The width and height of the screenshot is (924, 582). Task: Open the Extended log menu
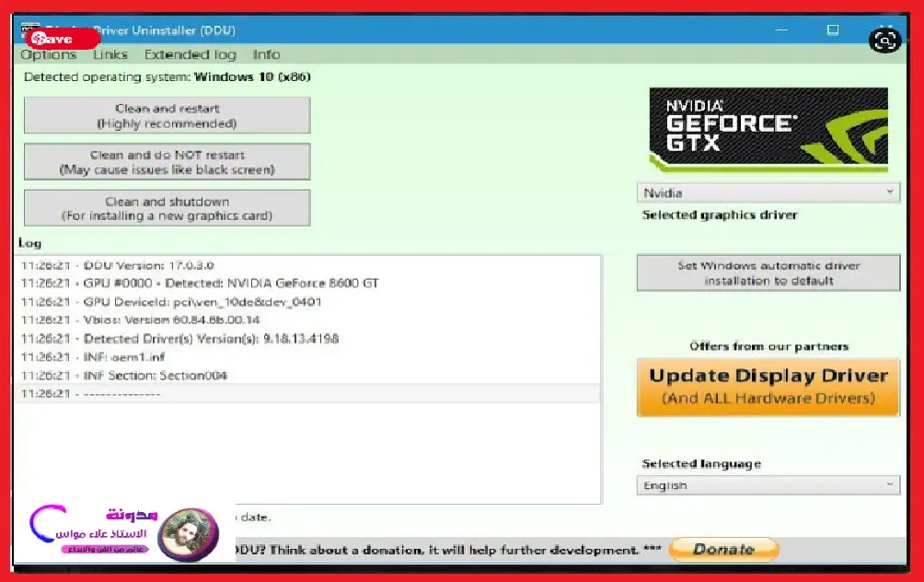191,55
